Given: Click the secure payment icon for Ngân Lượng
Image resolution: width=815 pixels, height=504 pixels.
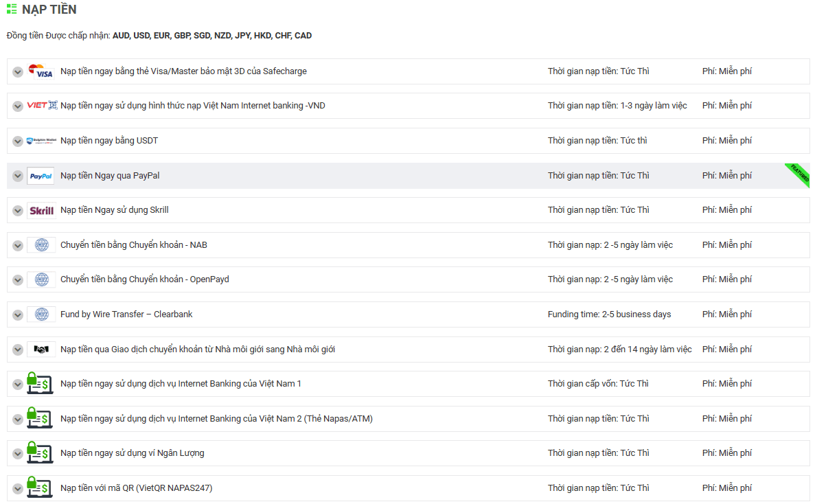Looking at the screenshot, I should coord(40,453).
